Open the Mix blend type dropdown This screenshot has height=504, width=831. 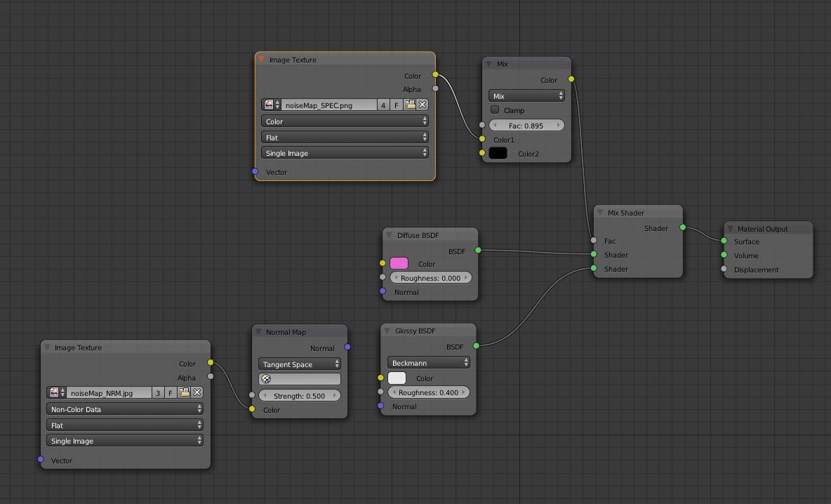tap(526, 96)
